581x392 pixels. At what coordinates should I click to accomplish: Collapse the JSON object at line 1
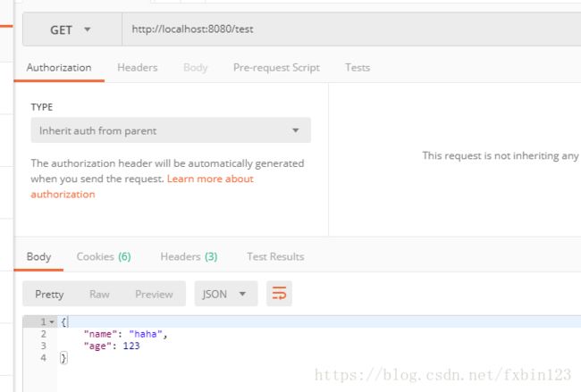click(52, 322)
